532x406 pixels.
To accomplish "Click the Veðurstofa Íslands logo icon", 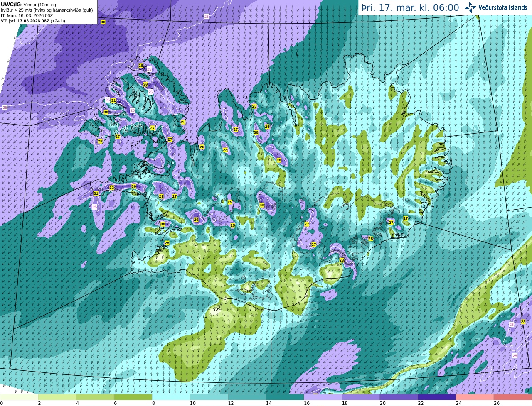I will (470, 7).
